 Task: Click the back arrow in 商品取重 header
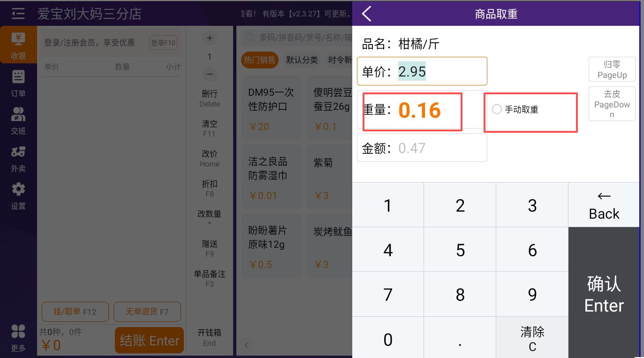pos(367,14)
